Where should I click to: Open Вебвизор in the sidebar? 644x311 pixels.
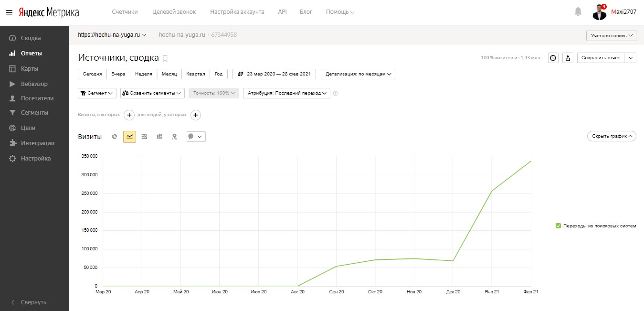(34, 84)
